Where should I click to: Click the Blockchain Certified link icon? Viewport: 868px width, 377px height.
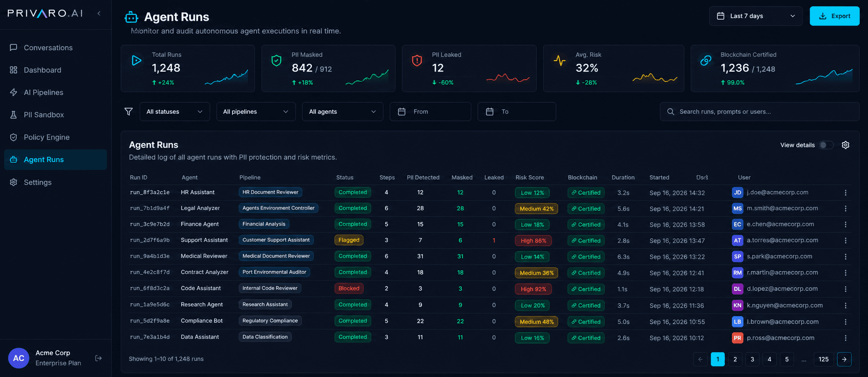pyautogui.click(x=706, y=60)
